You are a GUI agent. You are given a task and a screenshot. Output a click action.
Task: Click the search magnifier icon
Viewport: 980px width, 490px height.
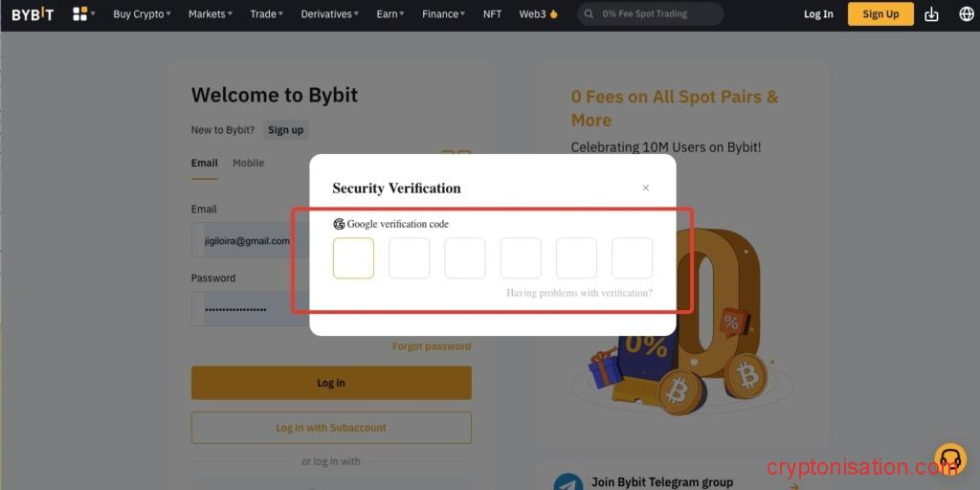(x=589, y=14)
